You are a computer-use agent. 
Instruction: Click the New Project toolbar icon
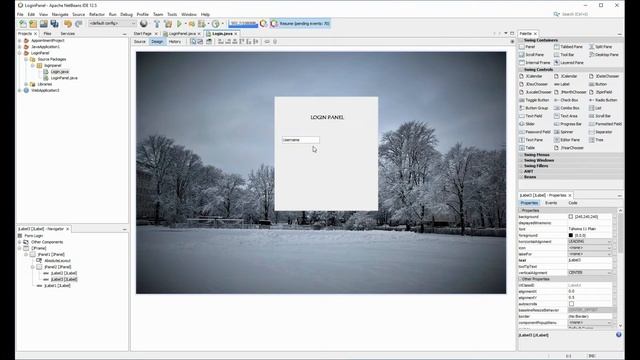pos(33,24)
